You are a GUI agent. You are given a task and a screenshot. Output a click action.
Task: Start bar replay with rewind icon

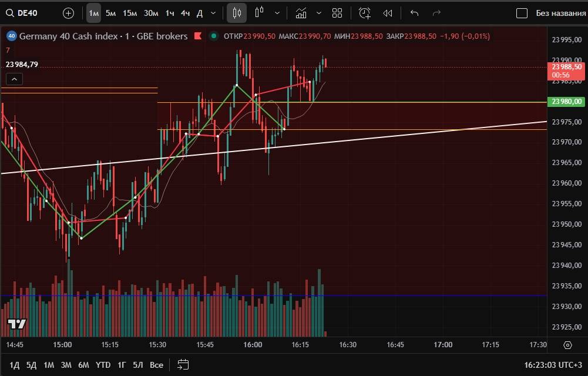pos(388,13)
